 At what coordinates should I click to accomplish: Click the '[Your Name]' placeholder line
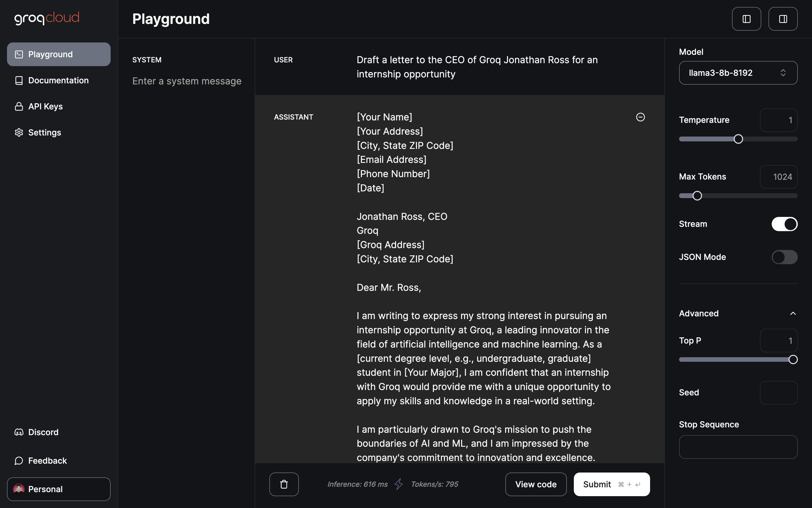(x=384, y=117)
